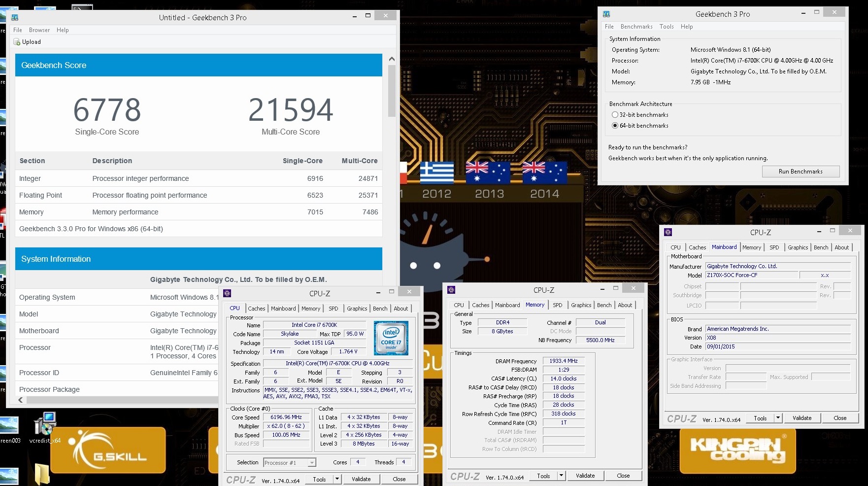Open the Processor #1 selection dropdown
The height and width of the screenshot is (486, 868).
[x=290, y=462]
